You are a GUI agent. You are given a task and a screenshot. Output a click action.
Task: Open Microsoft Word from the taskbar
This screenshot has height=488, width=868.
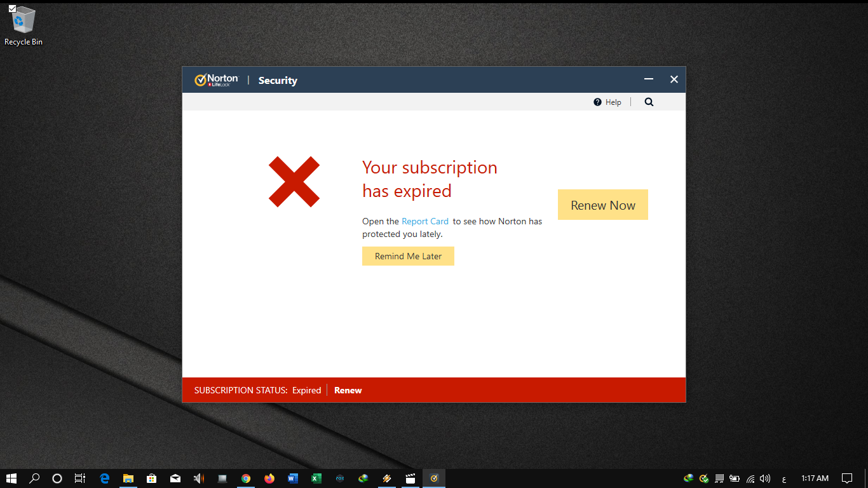[293, 478]
